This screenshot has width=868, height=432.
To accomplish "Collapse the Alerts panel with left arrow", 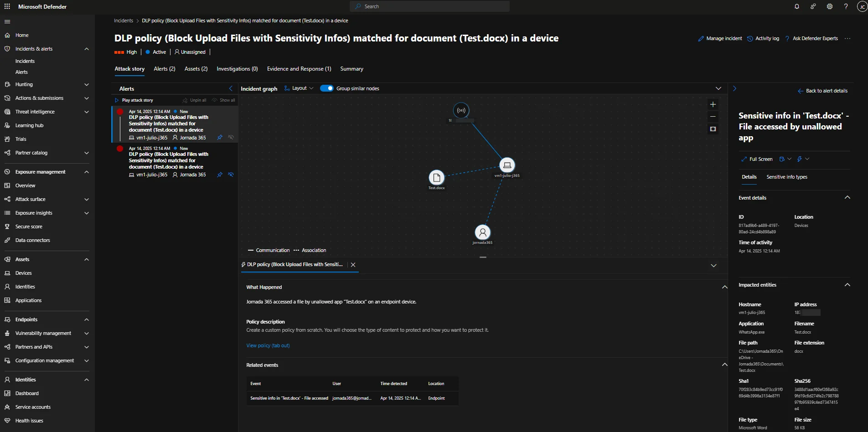I will [x=231, y=88].
